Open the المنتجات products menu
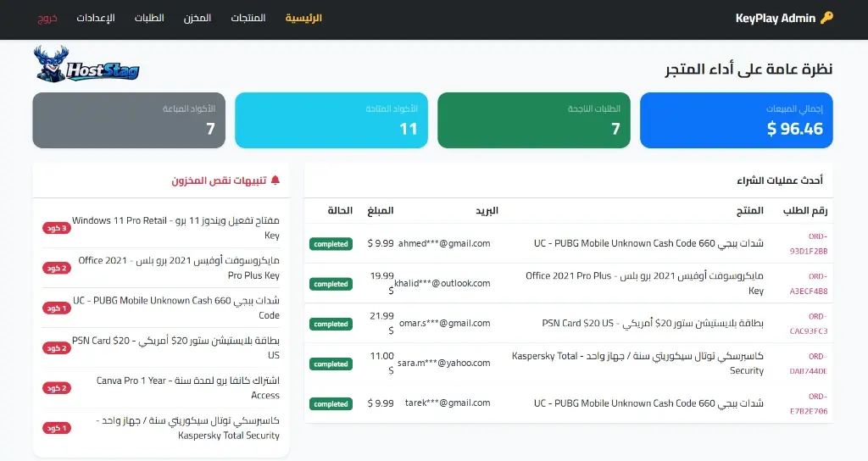 click(248, 18)
